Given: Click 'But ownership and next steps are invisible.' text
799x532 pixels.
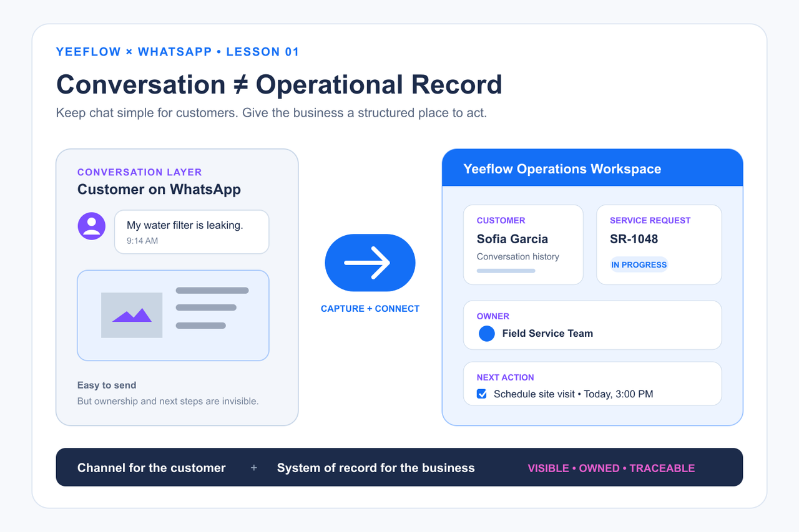Looking at the screenshot, I should tap(168, 401).
